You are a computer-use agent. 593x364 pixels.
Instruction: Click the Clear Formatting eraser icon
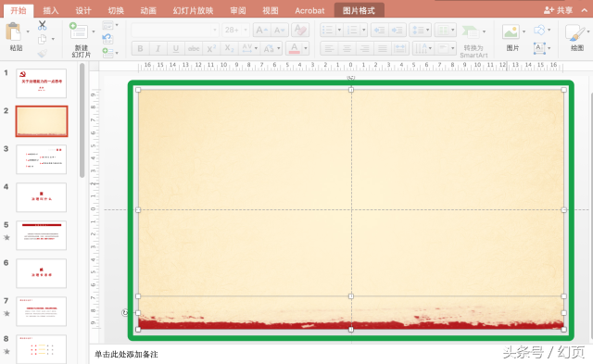point(300,30)
